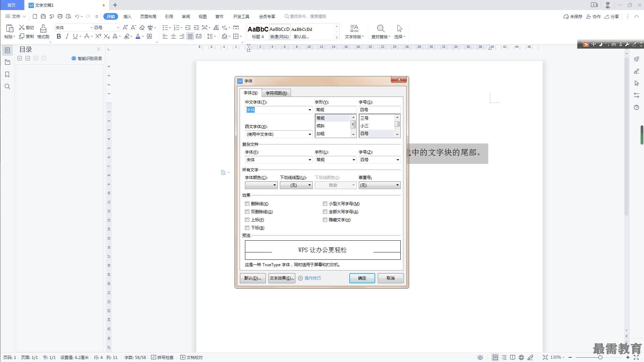Open the complex script size (字号) dropdown
The width and height of the screenshot is (644, 362).
pyautogui.click(x=398, y=160)
